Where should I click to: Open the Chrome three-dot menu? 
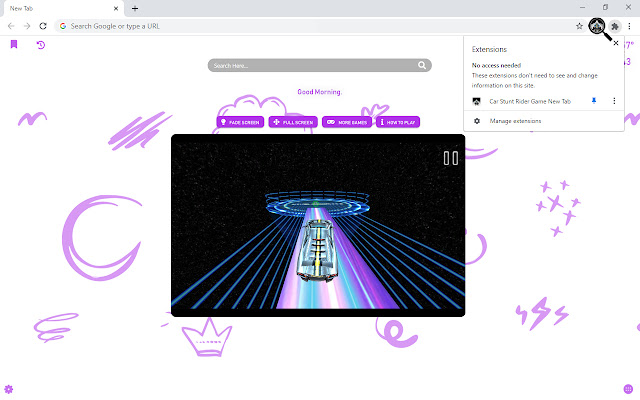point(629,26)
